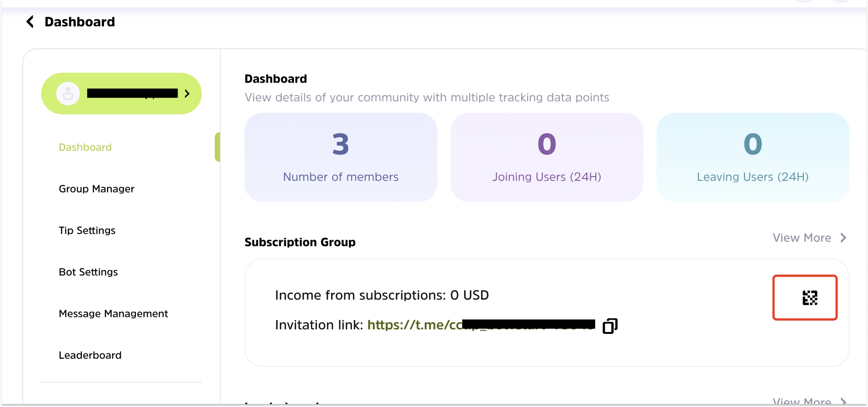Click the Subscription Group heading
The image size is (868, 407).
pos(300,242)
